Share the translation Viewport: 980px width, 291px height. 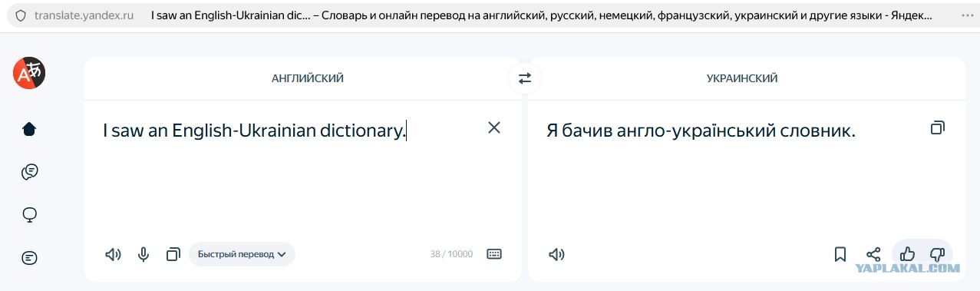tap(873, 254)
